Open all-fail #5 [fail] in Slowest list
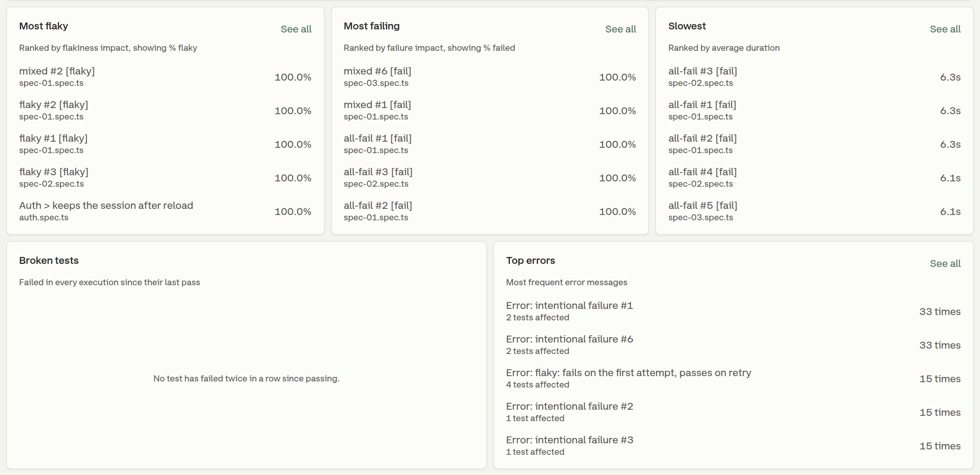Image resolution: width=980 pixels, height=475 pixels. click(814, 211)
